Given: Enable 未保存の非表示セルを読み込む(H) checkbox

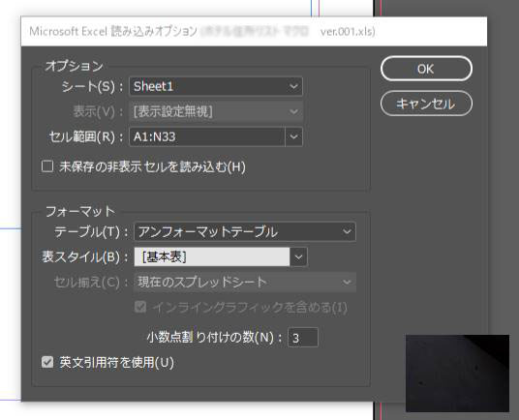Looking at the screenshot, I should pyautogui.click(x=47, y=166).
